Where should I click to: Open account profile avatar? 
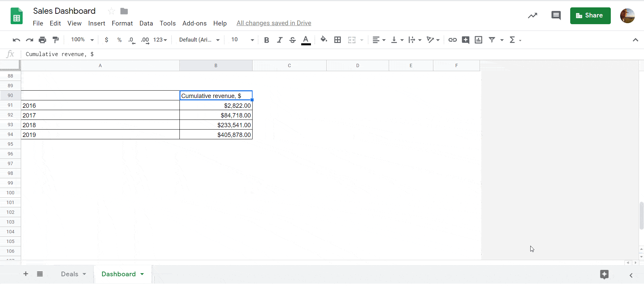[627, 16]
